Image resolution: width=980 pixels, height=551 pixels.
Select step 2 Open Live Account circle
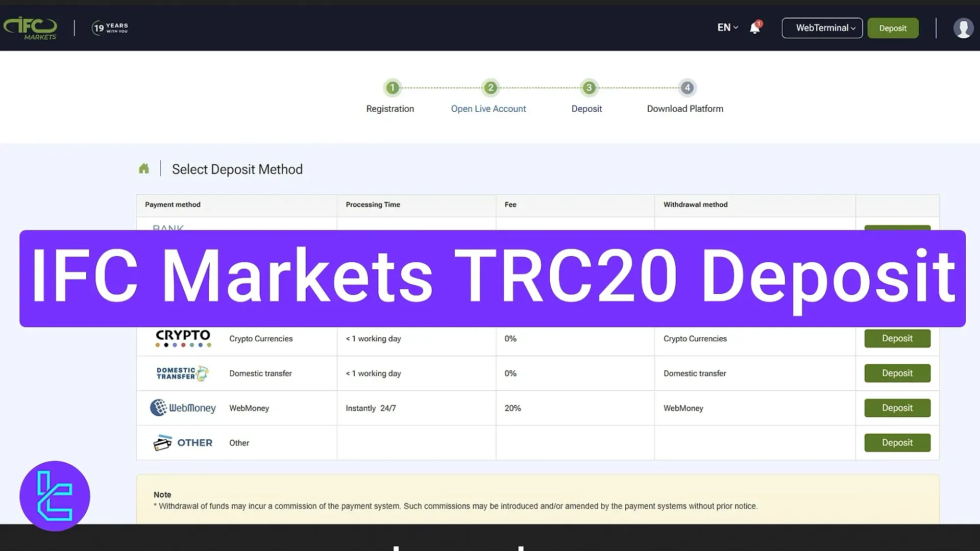point(491,88)
